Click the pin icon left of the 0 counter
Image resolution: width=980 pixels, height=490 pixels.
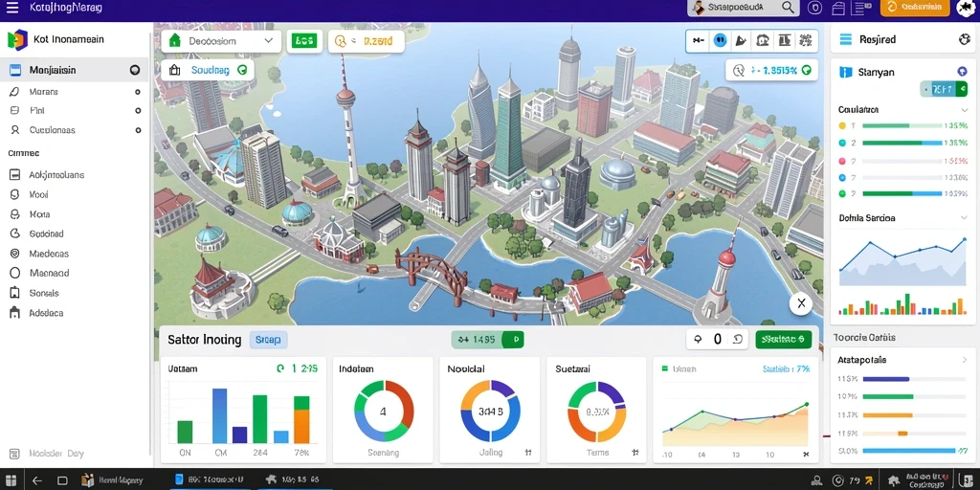698,340
